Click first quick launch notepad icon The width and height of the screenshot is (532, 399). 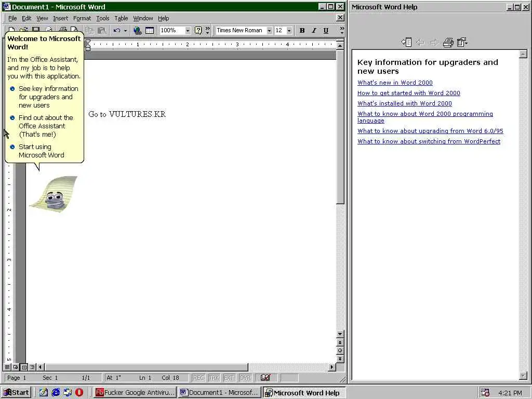[x=44, y=392]
